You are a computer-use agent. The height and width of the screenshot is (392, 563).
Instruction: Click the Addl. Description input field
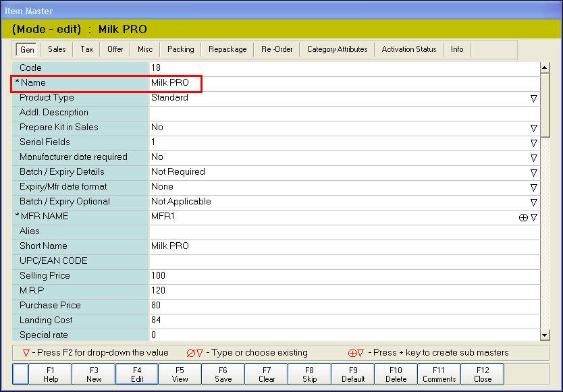[x=345, y=113]
